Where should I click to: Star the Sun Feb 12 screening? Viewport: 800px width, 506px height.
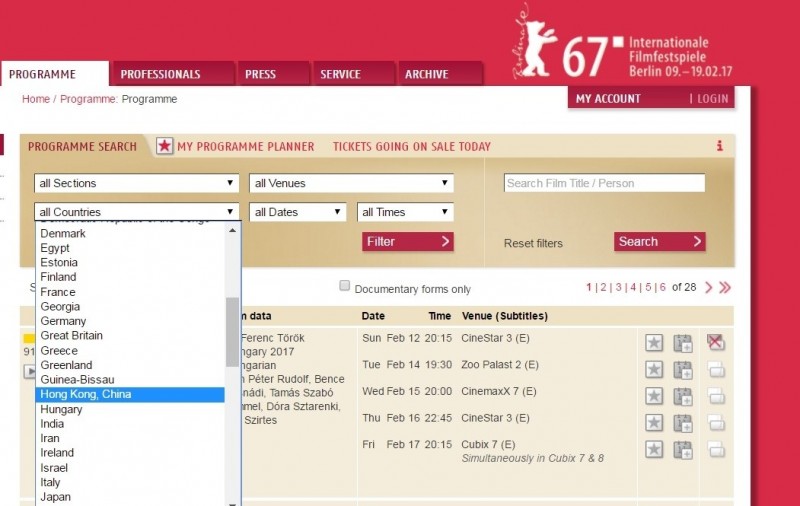[654, 342]
